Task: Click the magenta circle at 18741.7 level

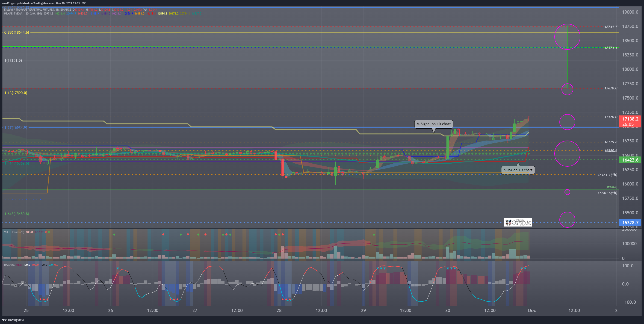Action: [567, 37]
